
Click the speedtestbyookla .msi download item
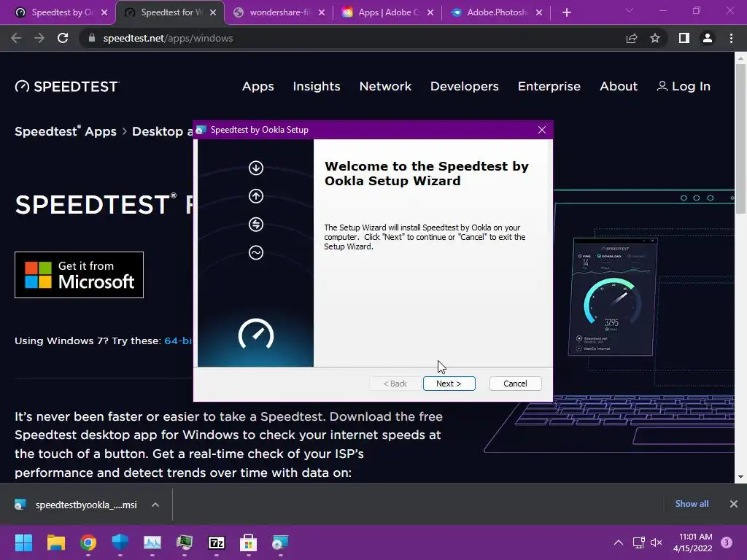(76, 505)
